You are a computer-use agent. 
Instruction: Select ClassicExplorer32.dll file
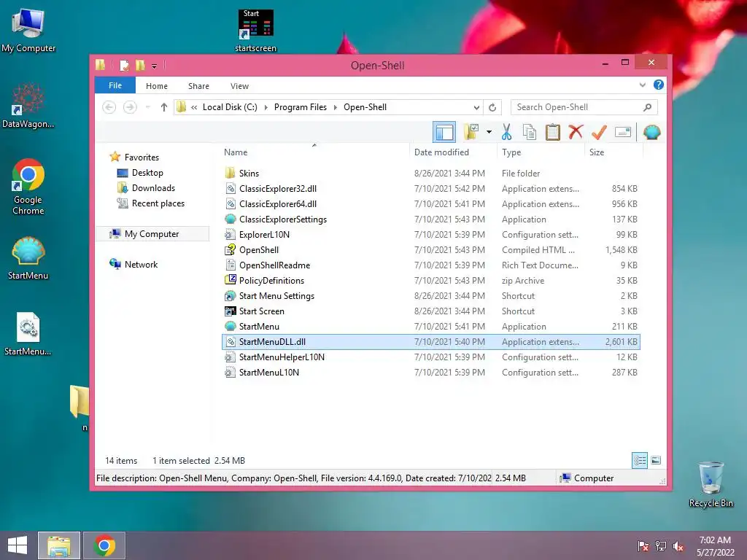point(430,189)
